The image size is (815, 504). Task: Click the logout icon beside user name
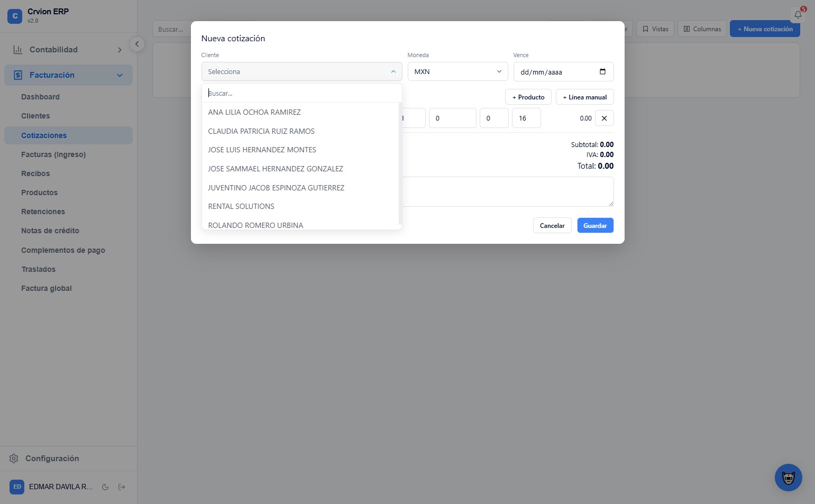[x=122, y=487]
